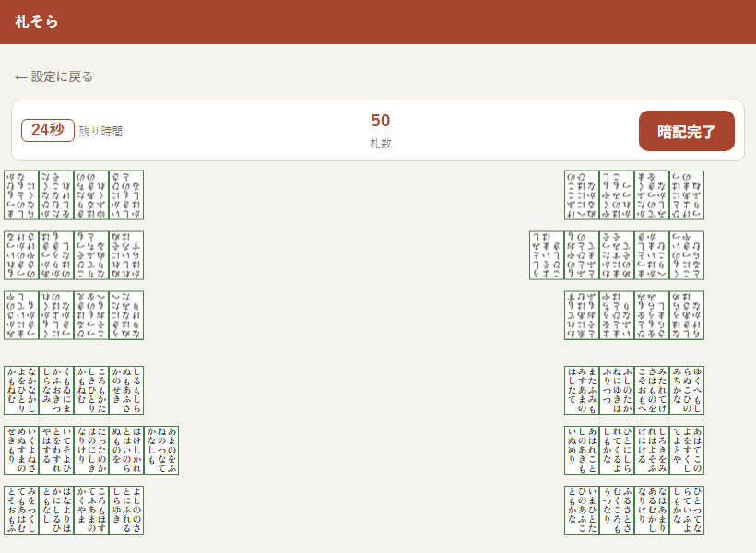Choose the card starting ふしのたか
The width and height of the screenshot is (756, 553).
(x=617, y=390)
